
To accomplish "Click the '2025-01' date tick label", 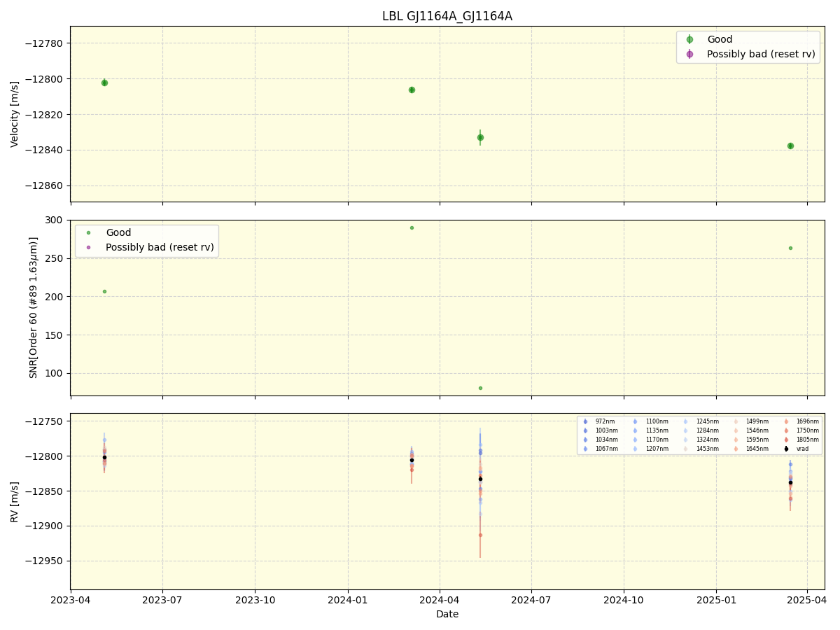I will click(716, 599).
